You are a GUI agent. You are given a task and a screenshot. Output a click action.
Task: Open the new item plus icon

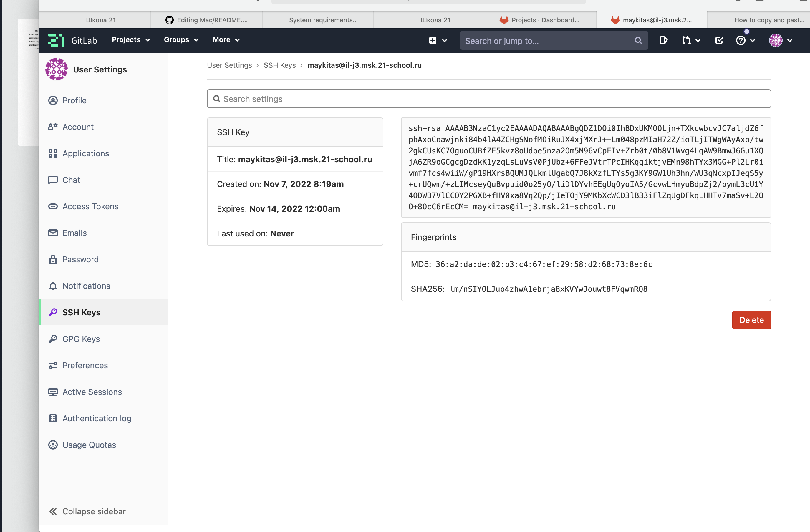(432, 40)
